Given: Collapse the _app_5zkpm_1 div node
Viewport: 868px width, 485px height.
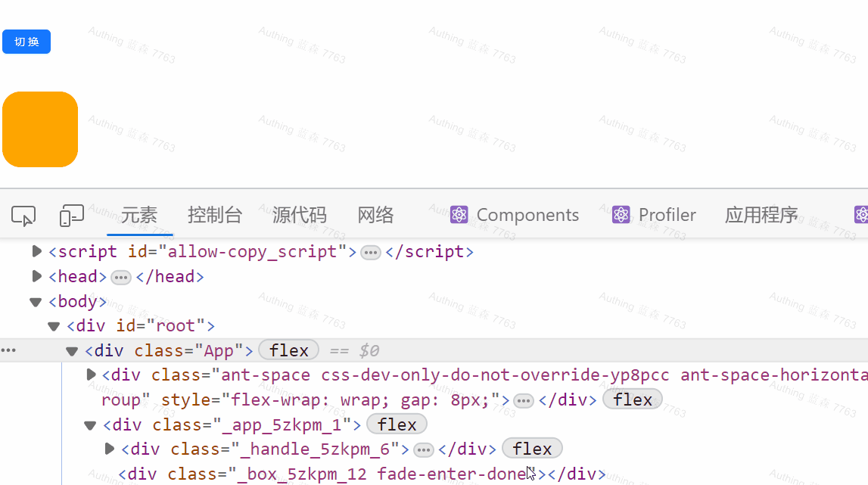Looking at the screenshot, I should click(90, 425).
